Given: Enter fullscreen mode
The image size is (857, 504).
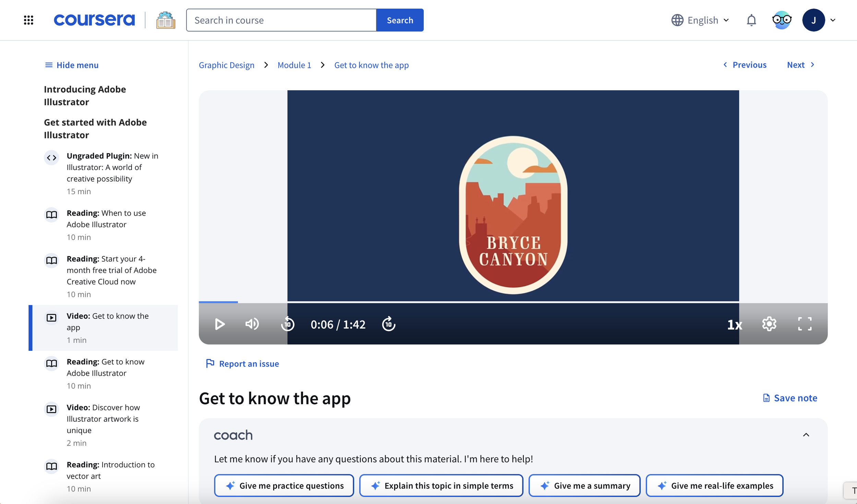Looking at the screenshot, I should coord(805,324).
